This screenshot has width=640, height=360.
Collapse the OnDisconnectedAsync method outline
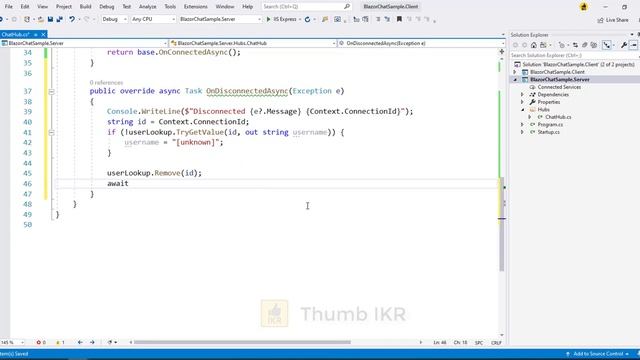51,91
